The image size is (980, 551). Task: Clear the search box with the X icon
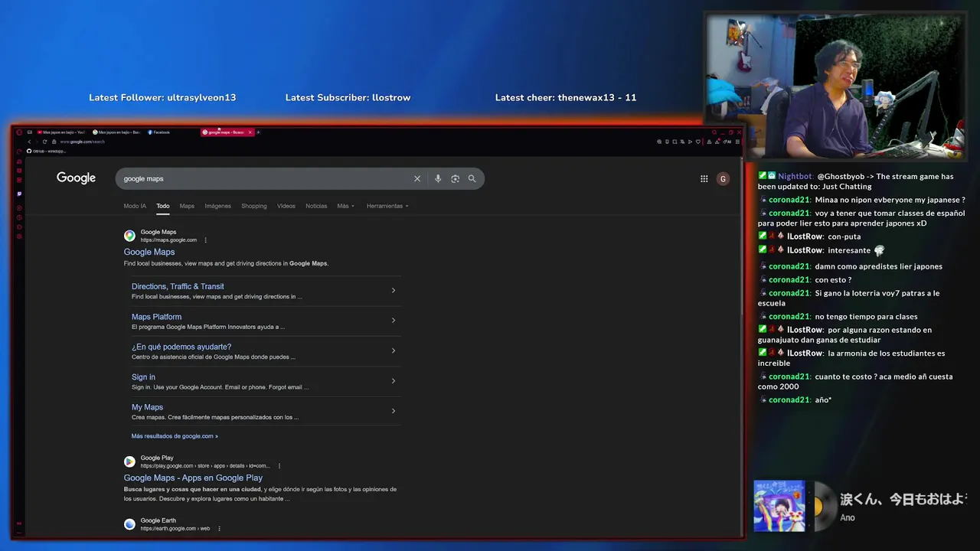tap(417, 178)
